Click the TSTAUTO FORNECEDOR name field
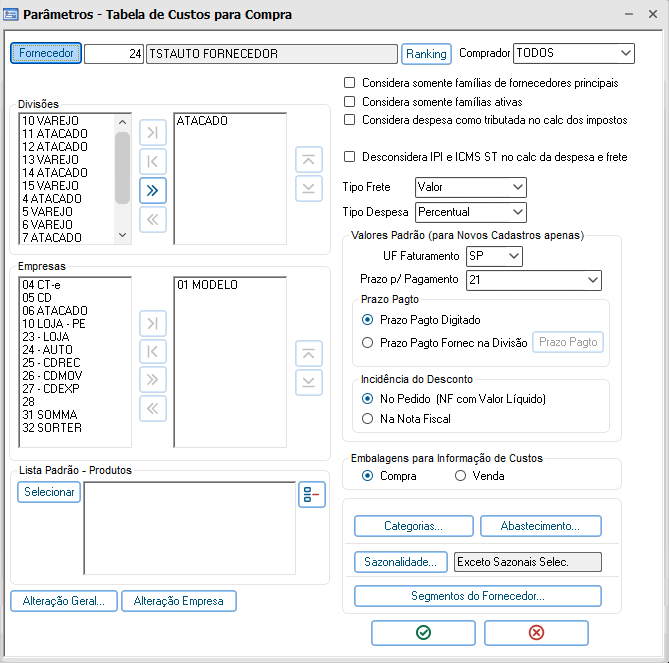Image resolution: width=669 pixels, height=663 pixels. 272,54
